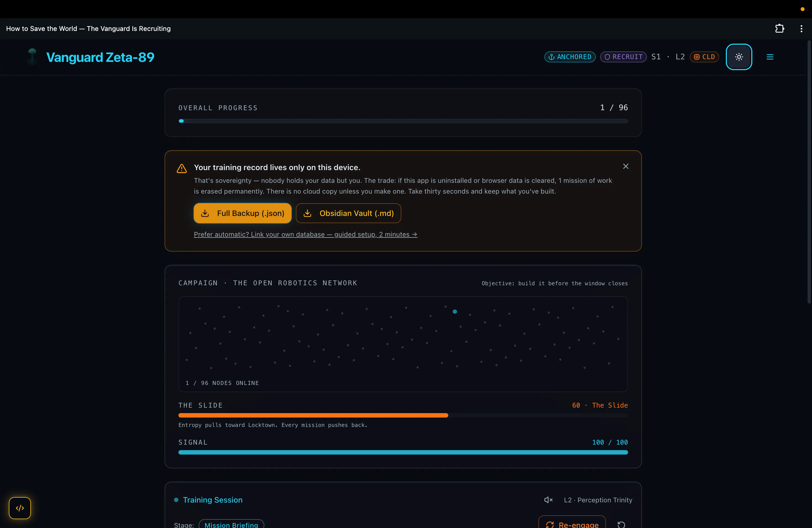Click the reset arrow icon beside Re-engage
Viewport: 812px width, 528px height.
point(621,525)
